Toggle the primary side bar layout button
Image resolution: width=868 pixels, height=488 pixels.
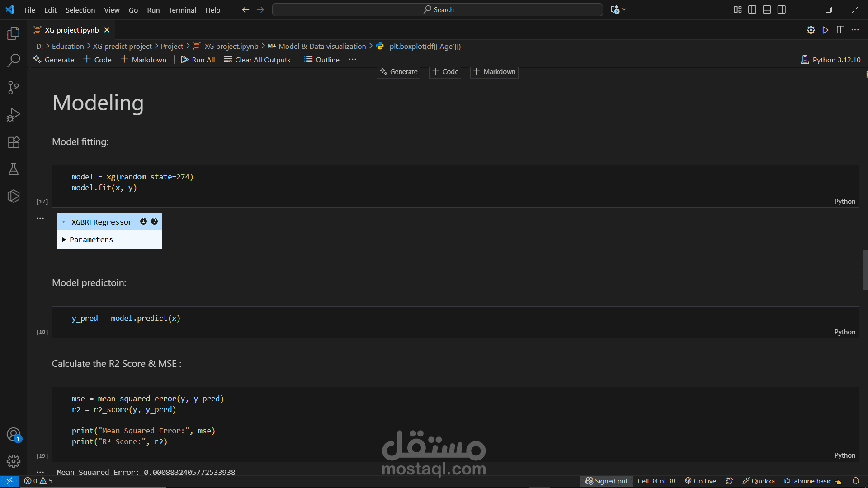[x=752, y=9]
